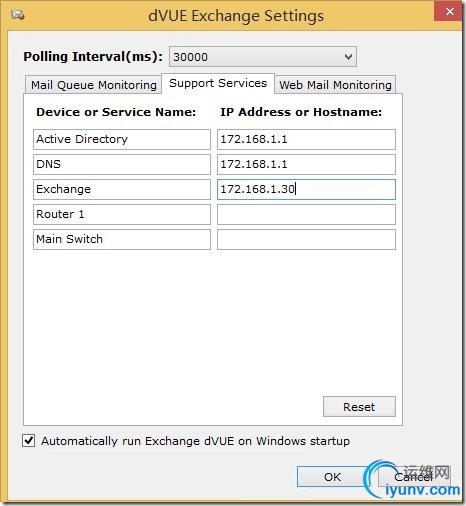Confirm settings with the OK button

[332, 477]
